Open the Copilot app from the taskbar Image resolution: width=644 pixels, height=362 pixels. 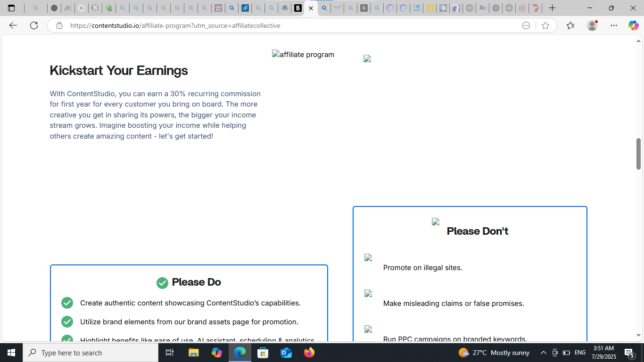click(217, 353)
